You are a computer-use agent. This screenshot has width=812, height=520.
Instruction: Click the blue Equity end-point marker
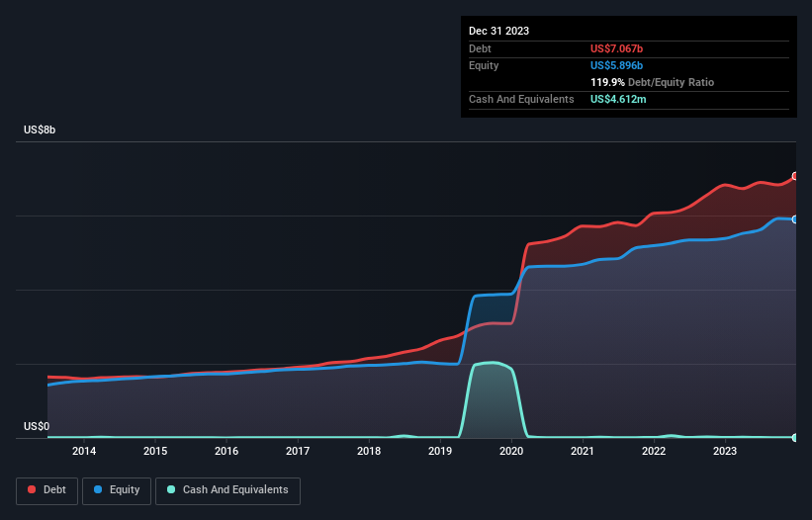[x=795, y=219]
